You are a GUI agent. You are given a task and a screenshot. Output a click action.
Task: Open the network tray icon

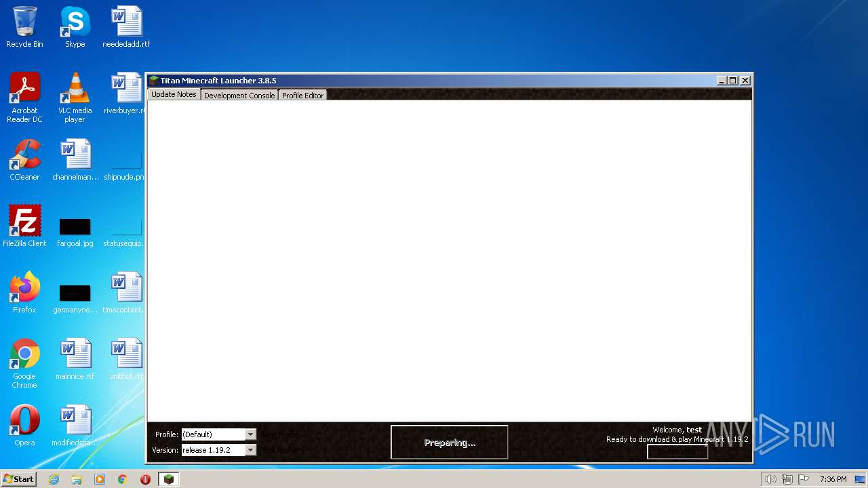pyautogui.click(x=787, y=479)
